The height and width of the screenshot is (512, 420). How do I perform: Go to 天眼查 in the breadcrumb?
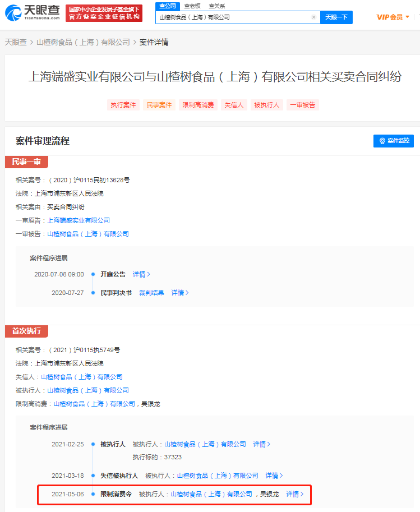tap(16, 42)
